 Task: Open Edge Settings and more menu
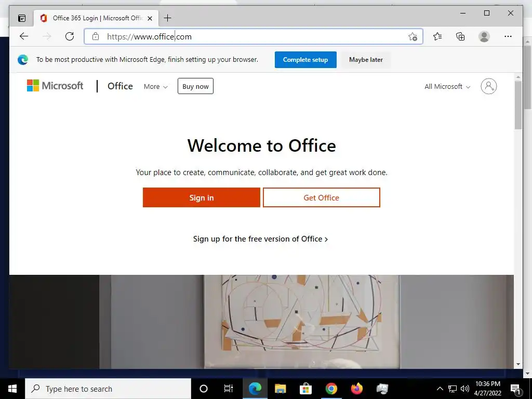[508, 36]
